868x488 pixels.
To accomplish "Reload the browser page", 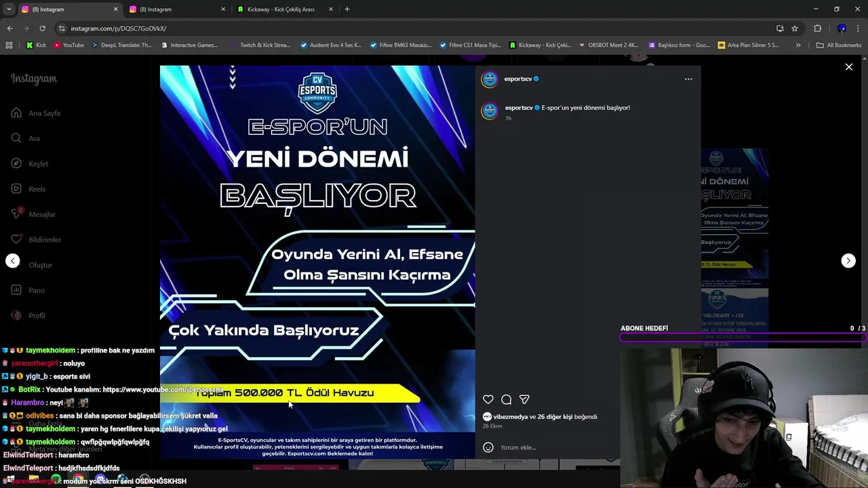I will coord(42,28).
